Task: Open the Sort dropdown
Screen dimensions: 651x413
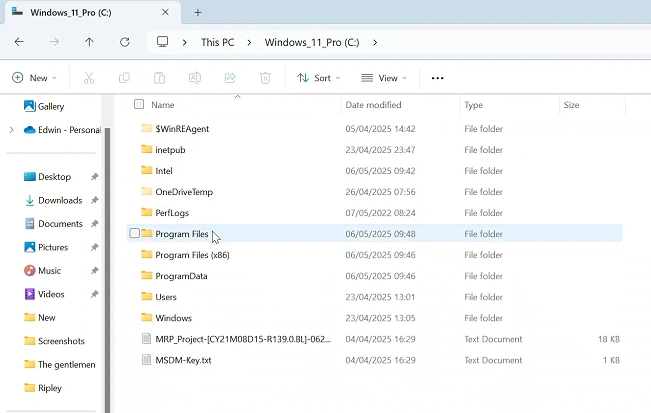Action: click(x=319, y=78)
